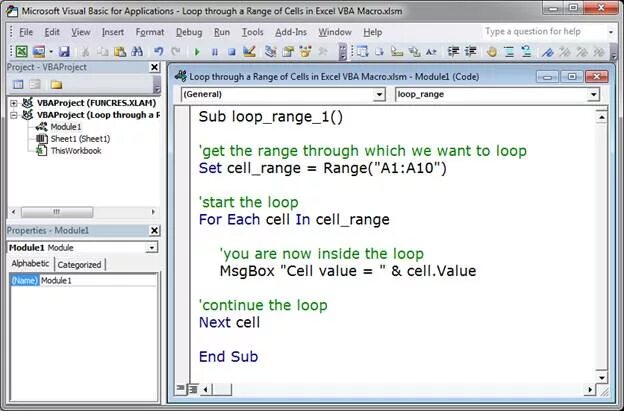Image resolution: width=624 pixels, height=411 pixels.
Task: Switch to the Alphabetic properties tab
Action: coord(30,264)
